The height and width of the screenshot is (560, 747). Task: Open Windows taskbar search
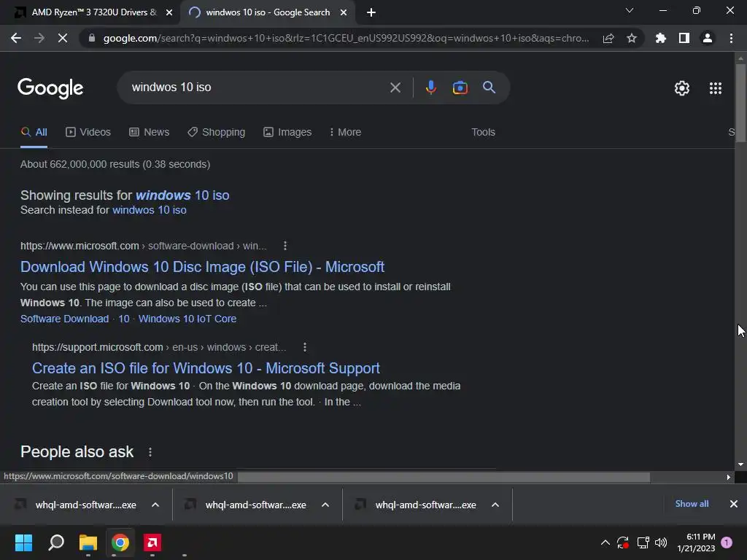56,542
